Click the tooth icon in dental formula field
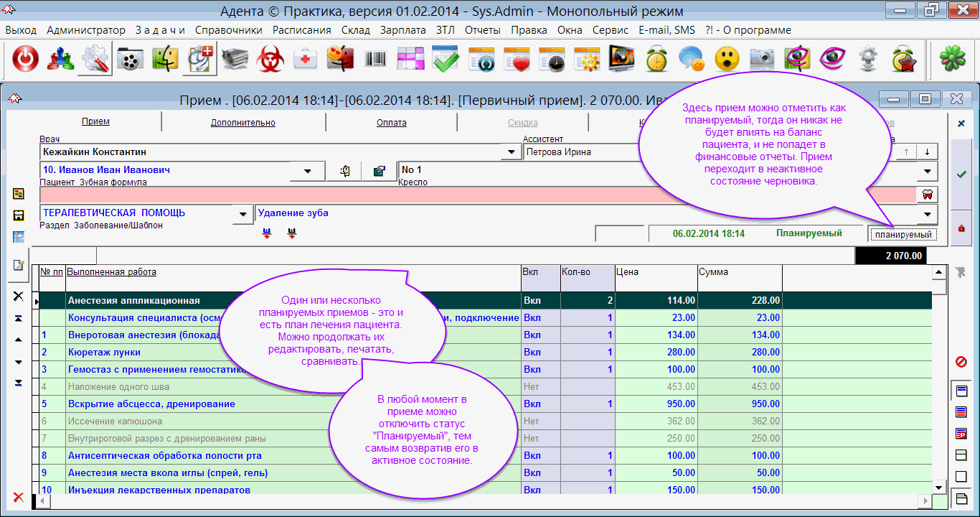This screenshot has height=517, width=980. (927, 195)
